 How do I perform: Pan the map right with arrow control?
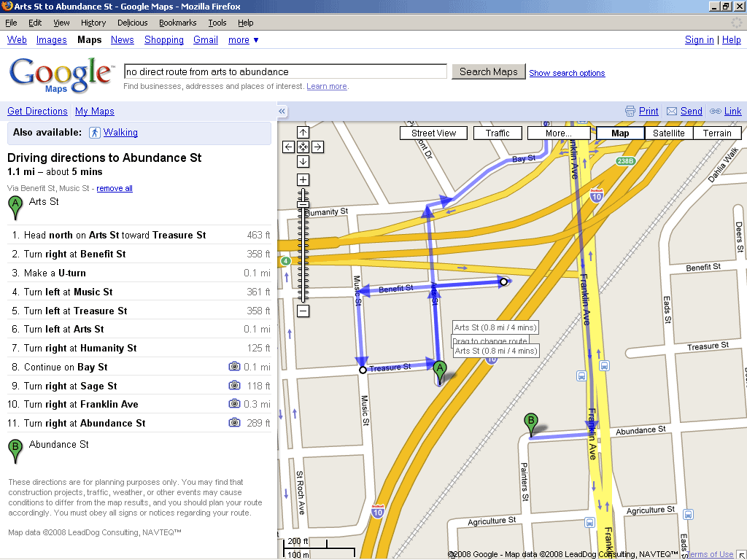click(318, 147)
